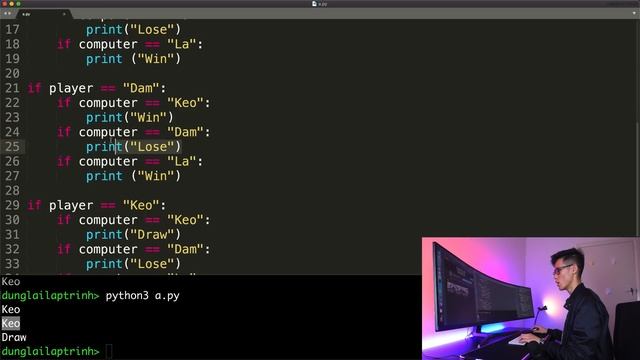This screenshot has width=640, height=360.
Task: Click line number 28 in the gutter
Action: click(12, 191)
